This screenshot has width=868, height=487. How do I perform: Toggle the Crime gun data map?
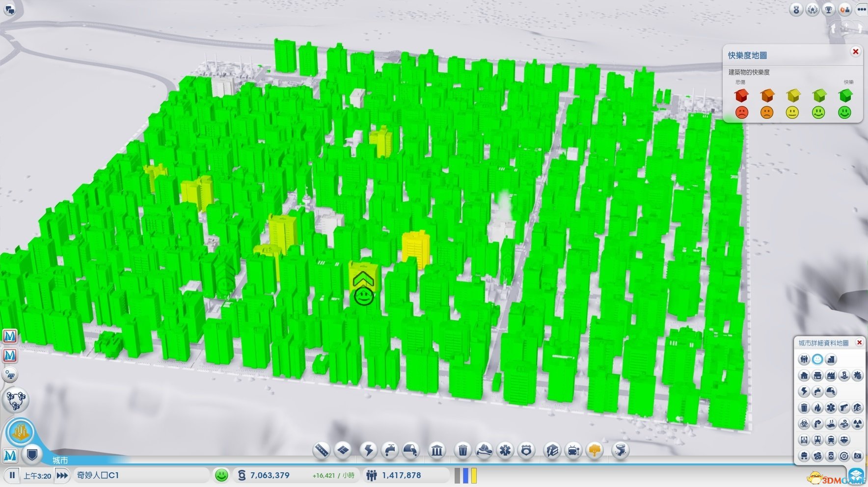click(x=844, y=407)
